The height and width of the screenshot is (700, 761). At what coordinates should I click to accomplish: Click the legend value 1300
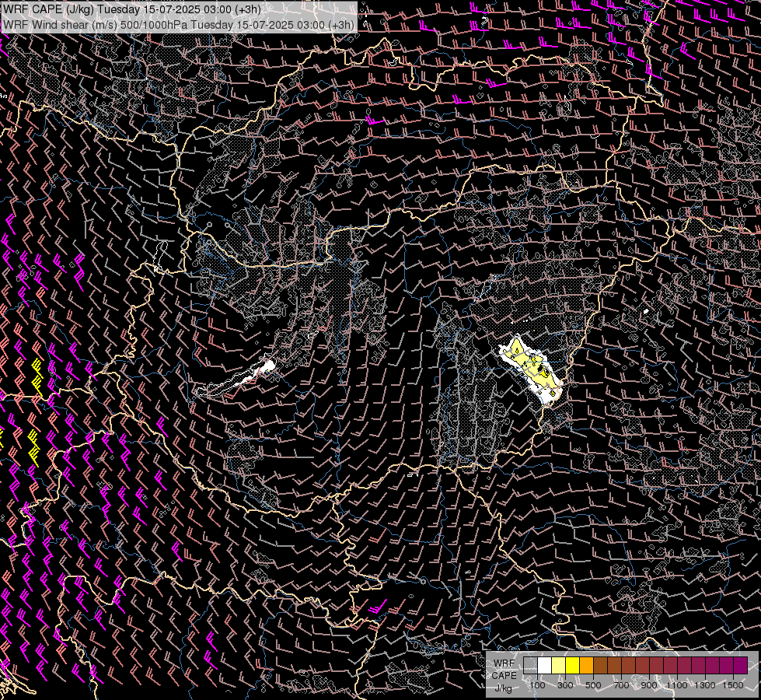(705, 685)
